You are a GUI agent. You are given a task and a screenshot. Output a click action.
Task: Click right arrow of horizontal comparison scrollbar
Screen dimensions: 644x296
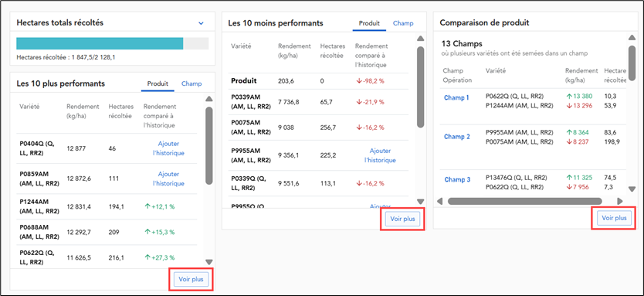coord(620,201)
